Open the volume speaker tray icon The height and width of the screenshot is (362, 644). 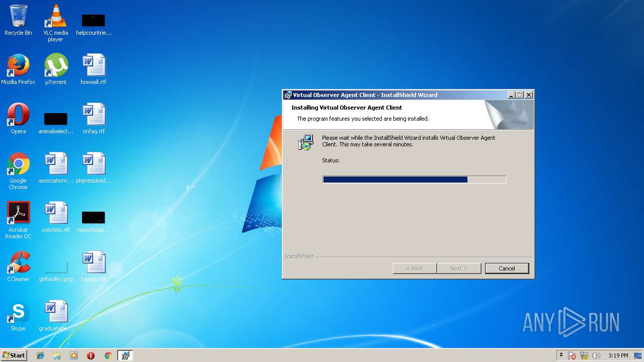596,355
